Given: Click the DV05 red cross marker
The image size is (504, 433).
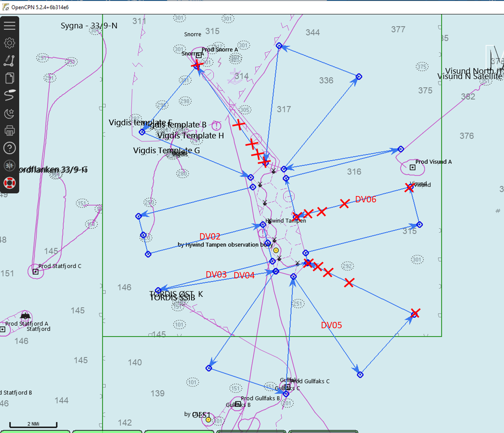Looking at the screenshot, I should [x=414, y=313].
